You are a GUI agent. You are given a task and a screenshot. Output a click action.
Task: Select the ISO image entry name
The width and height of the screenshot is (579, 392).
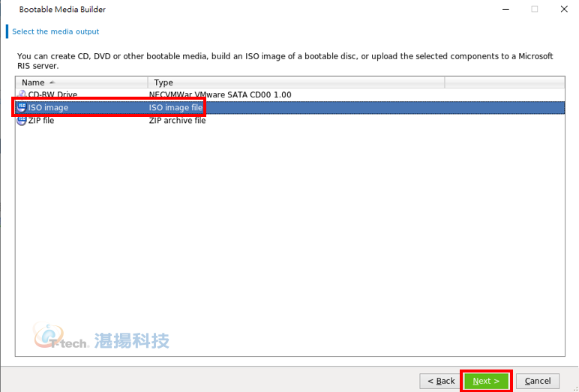coord(48,107)
